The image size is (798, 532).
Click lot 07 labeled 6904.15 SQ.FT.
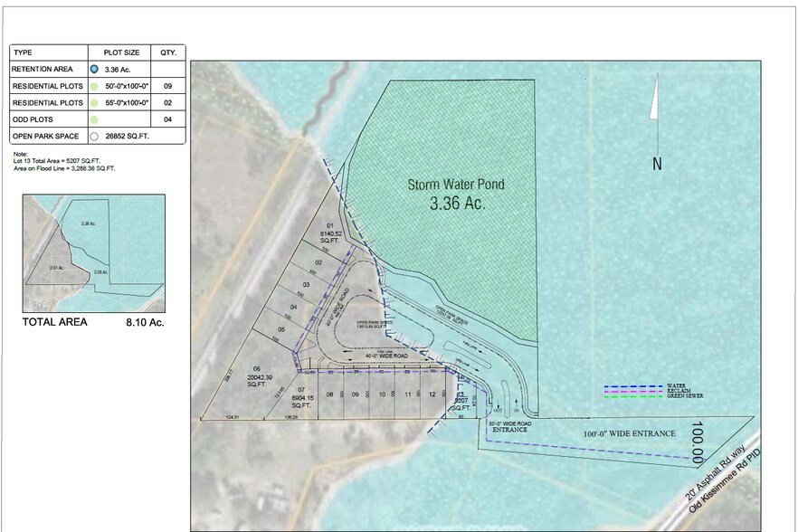coord(301,397)
